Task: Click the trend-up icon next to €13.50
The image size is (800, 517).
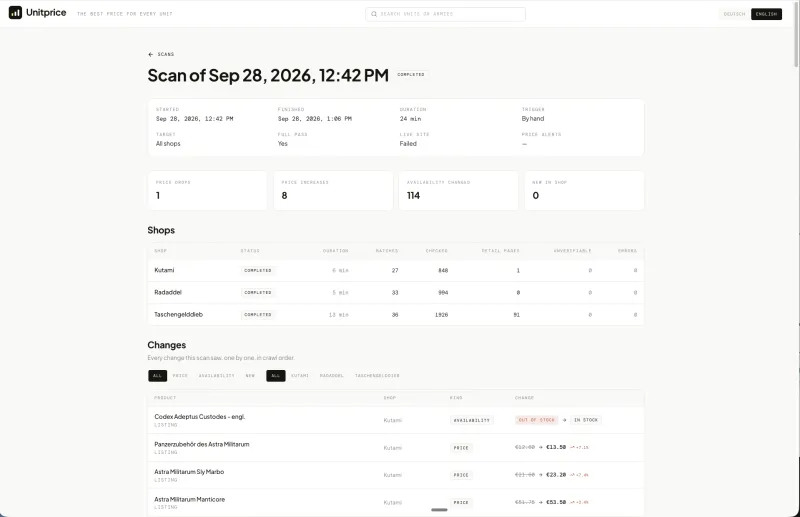Action: 572,448
